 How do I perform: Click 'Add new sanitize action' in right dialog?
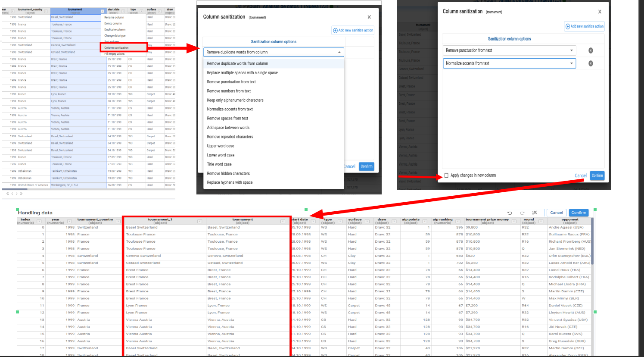pos(585,26)
